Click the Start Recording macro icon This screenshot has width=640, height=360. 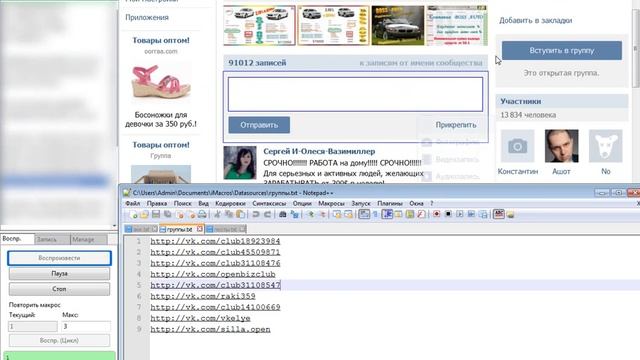436,214
